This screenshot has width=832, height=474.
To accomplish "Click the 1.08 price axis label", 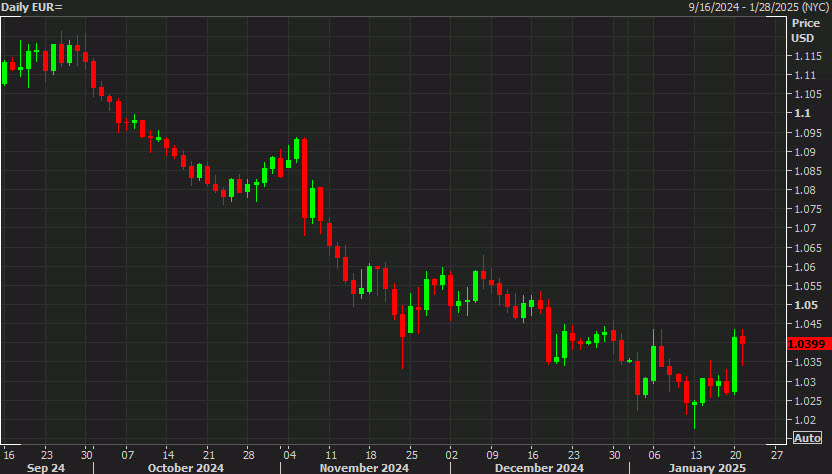I will click(x=805, y=190).
